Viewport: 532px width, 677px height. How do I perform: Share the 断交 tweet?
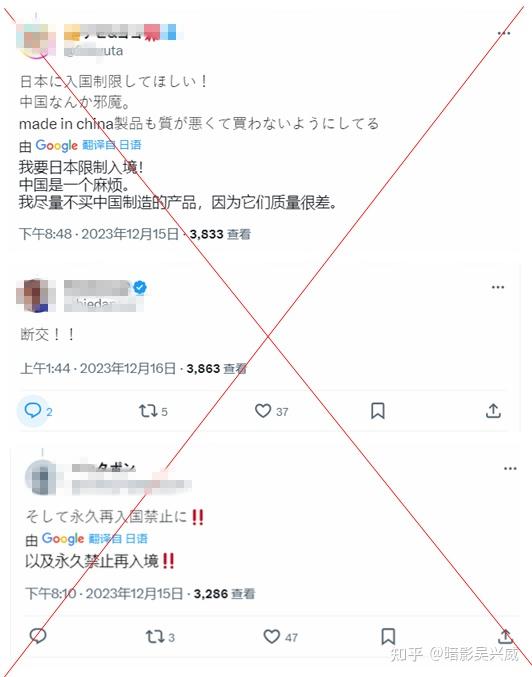[493, 411]
